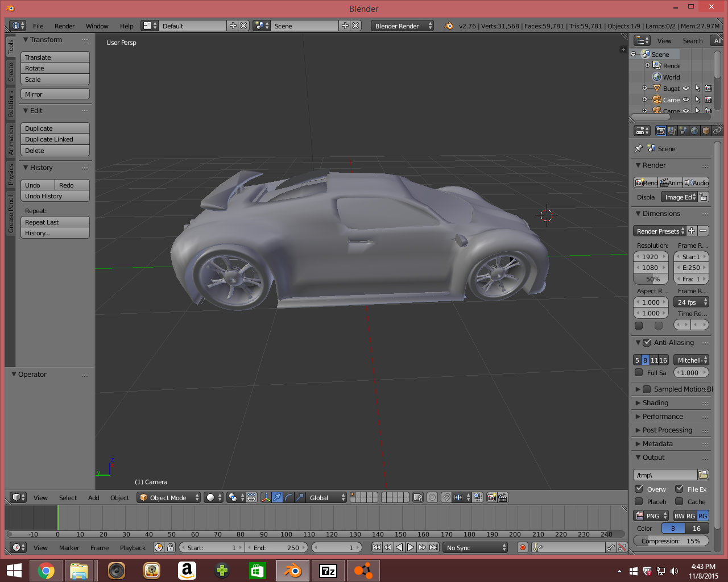Toggle the 3D manipulator axes icon
The height and width of the screenshot is (582, 728).
(x=266, y=497)
